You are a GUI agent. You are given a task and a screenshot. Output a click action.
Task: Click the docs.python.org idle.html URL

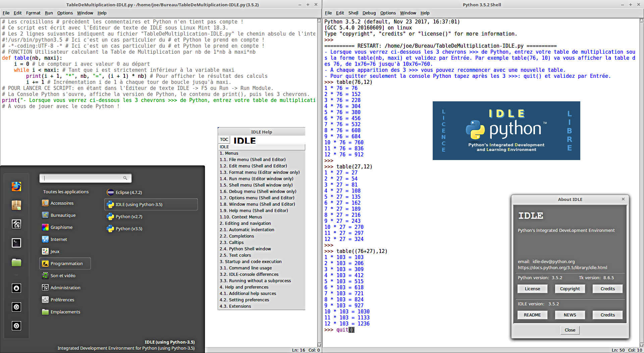(x=562, y=267)
